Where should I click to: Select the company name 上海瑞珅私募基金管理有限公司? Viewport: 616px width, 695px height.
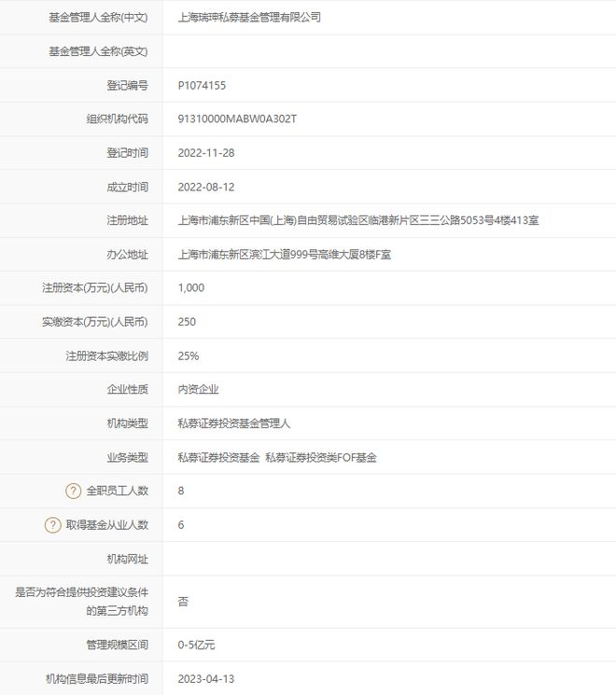249,18
